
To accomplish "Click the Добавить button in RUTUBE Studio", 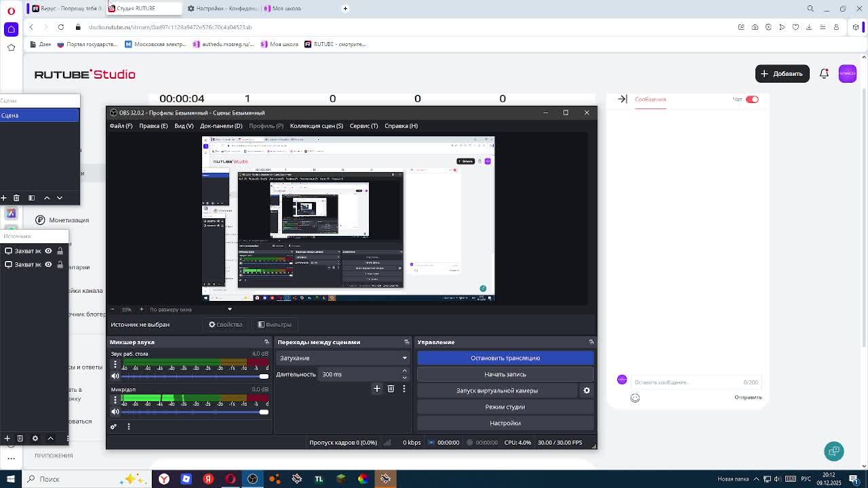I will coord(782,74).
